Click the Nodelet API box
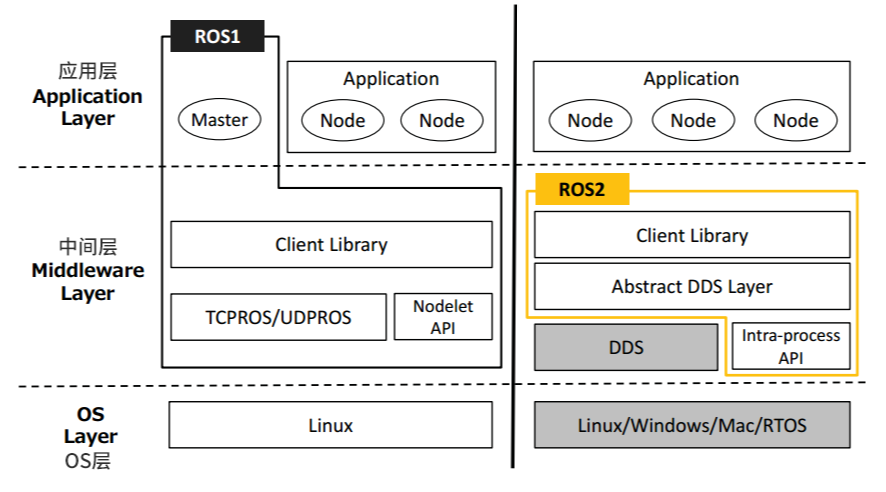Viewport: 886px width, 492px height. [443, 317]
